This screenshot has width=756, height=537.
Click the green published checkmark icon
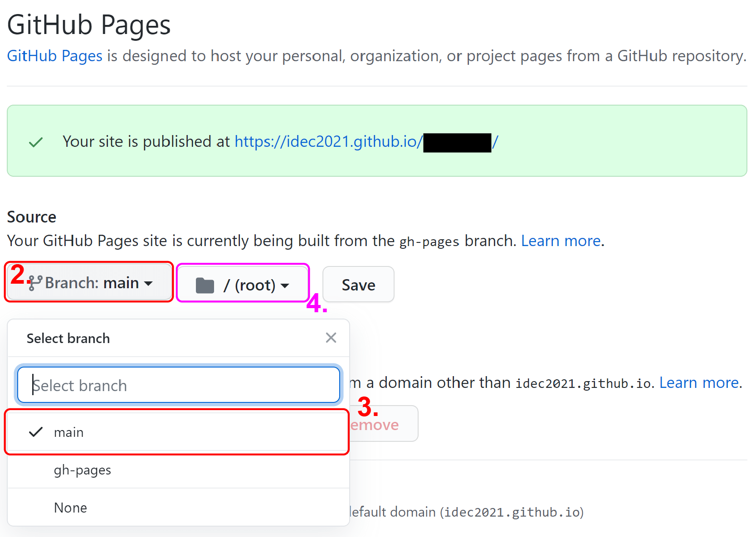click(36, 142)
